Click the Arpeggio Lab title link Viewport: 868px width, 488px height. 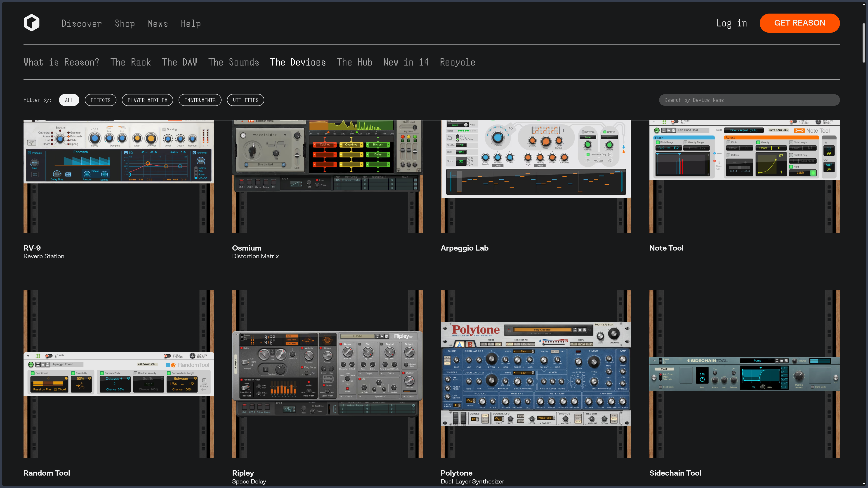[464, 248]
